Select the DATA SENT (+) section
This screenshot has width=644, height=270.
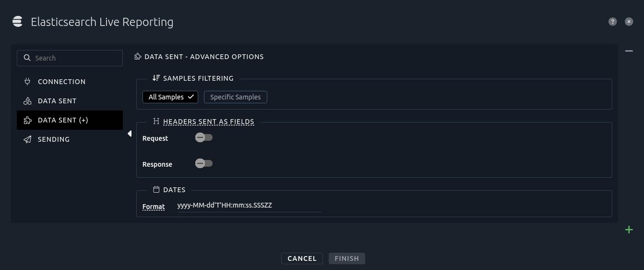70,120
